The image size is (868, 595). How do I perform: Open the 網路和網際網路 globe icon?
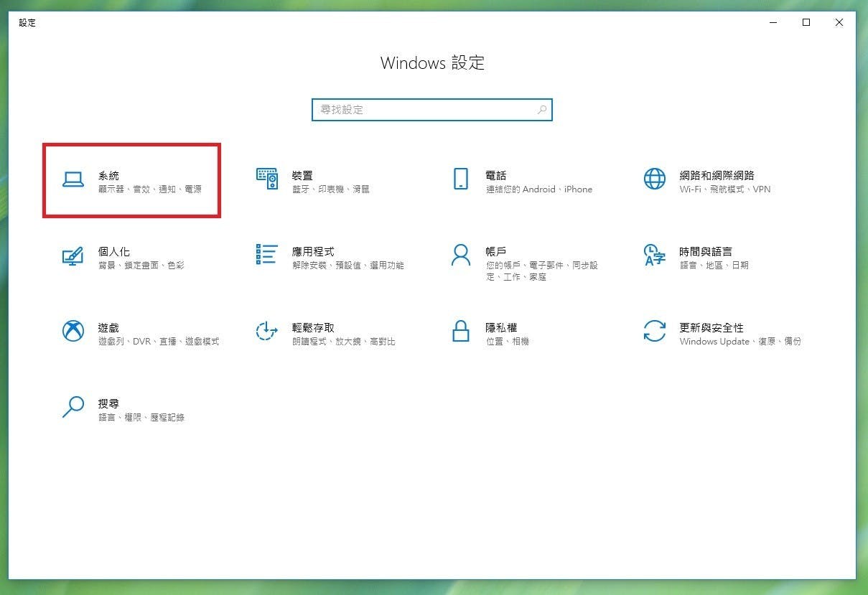pyautogui.click(x=655, y=179)
